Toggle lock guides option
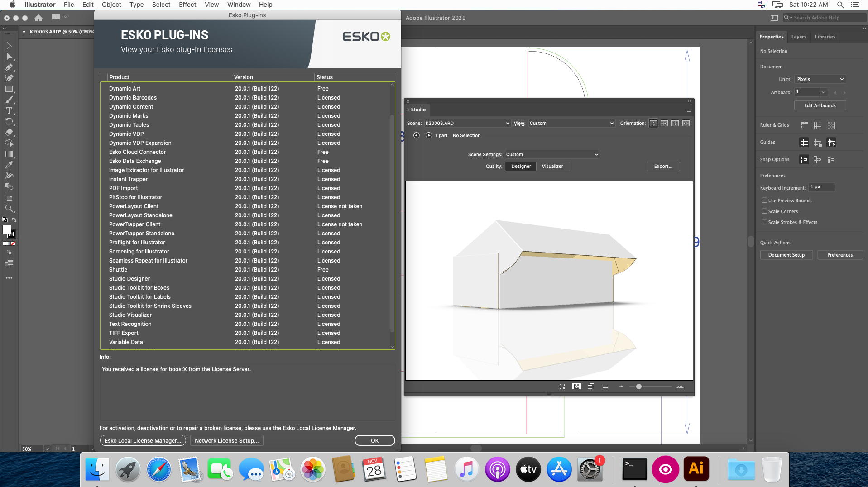Image resolution: width=868 pixels, height=487 pixels. point(818,143)
